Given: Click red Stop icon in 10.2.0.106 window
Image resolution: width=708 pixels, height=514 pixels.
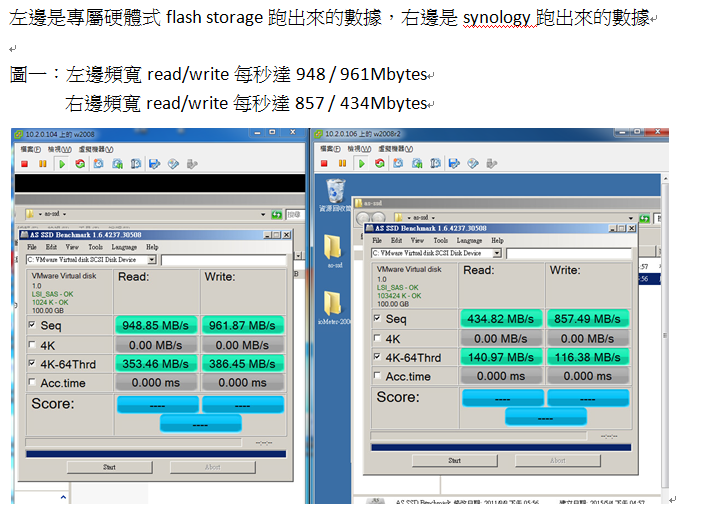Looking at the screenshot, I should pyautogui.click(x=324, y=164).
